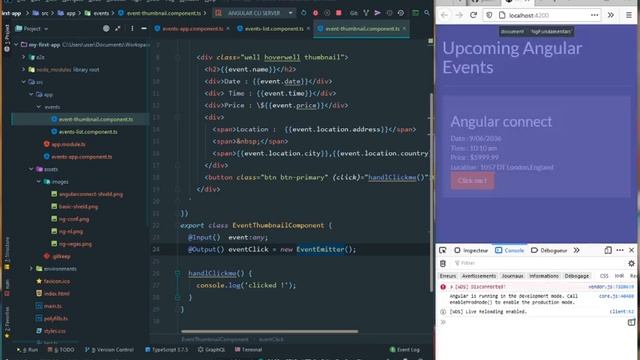This screenshot has width=640, height=360.
Task: Reload the localhost page
Action: (473, 15)
